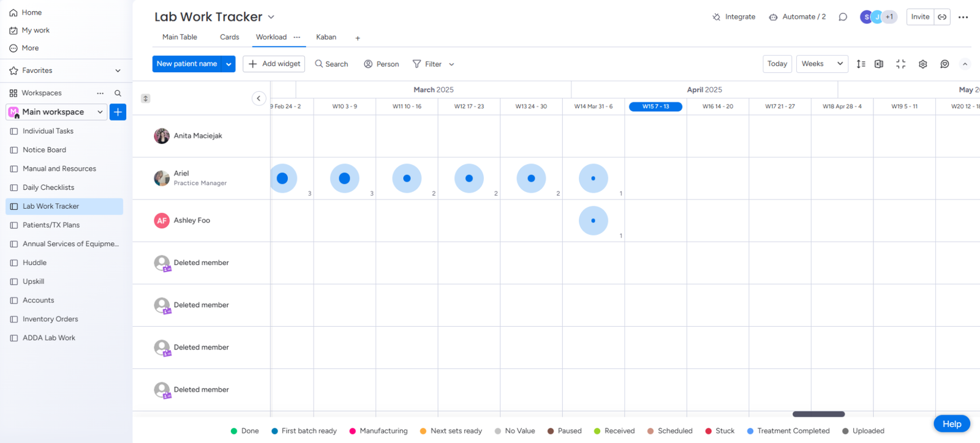This screenshot has width=980, height=443.
Task: Open the Weeks timescale dropdown
Action: [x=821, y=64]
